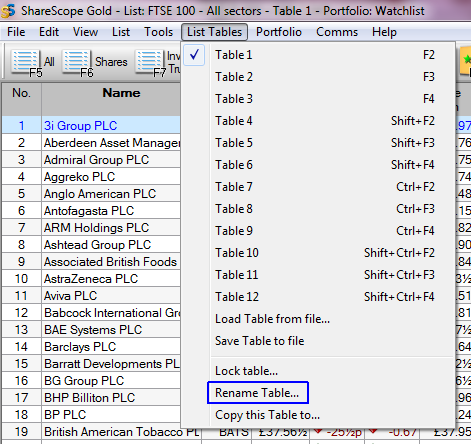Select the Aviva PLC row
The width and height of the screenshot is (471, 444).
[91, 296]
